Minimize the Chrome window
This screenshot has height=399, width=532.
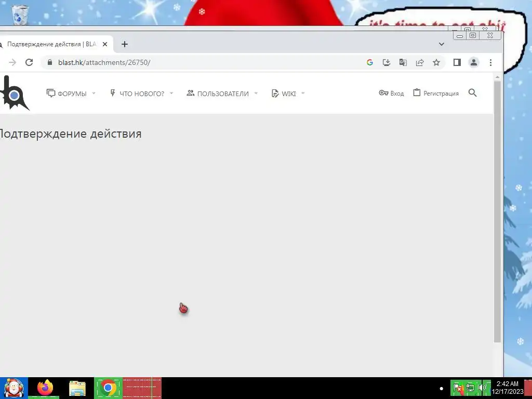click(460, 36)
